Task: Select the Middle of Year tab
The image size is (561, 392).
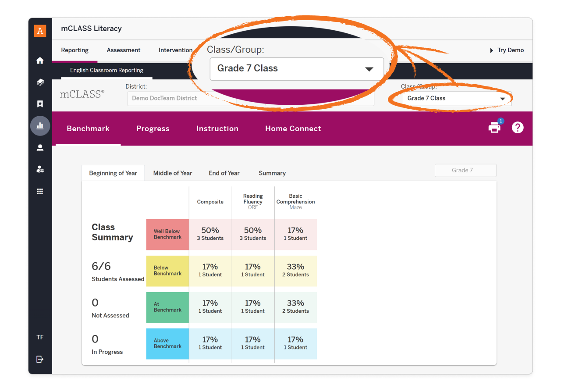Action: point(173,173)
